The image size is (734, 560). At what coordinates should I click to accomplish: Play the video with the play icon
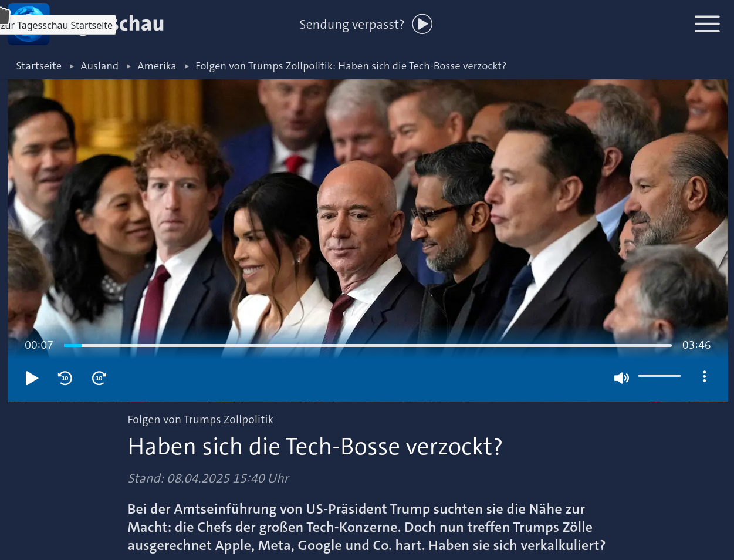click(32, 378)
